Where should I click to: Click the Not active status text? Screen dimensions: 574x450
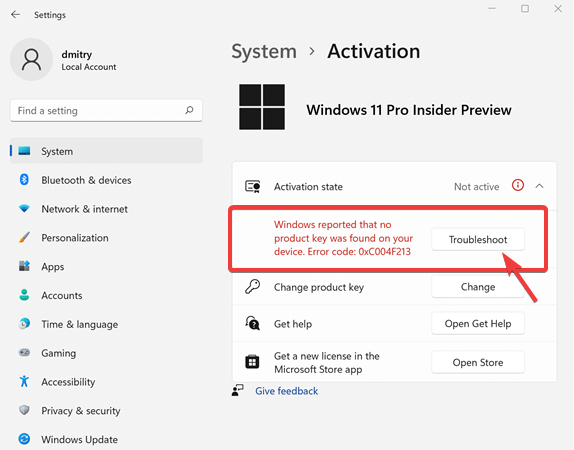point(476,186)
